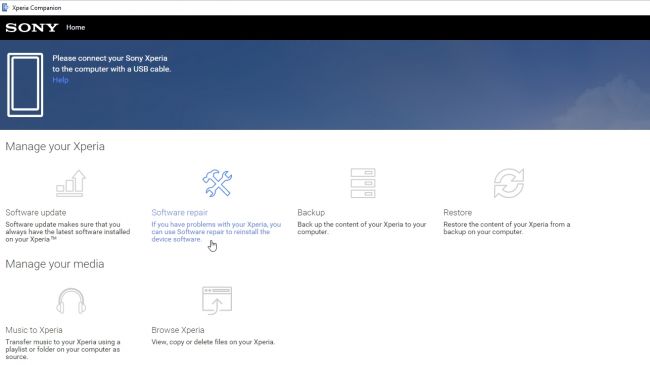Click the phone outline device icon

click(x=25, y=85)
